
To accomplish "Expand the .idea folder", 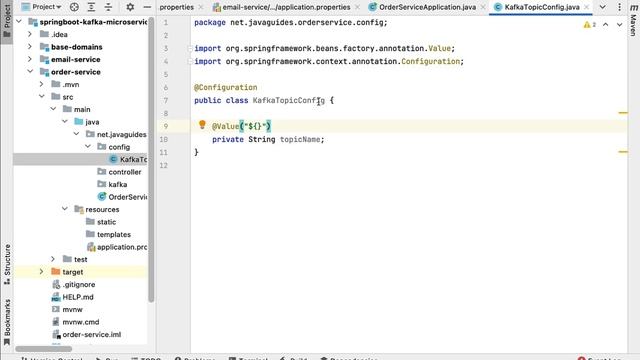I will click(30, 34).
